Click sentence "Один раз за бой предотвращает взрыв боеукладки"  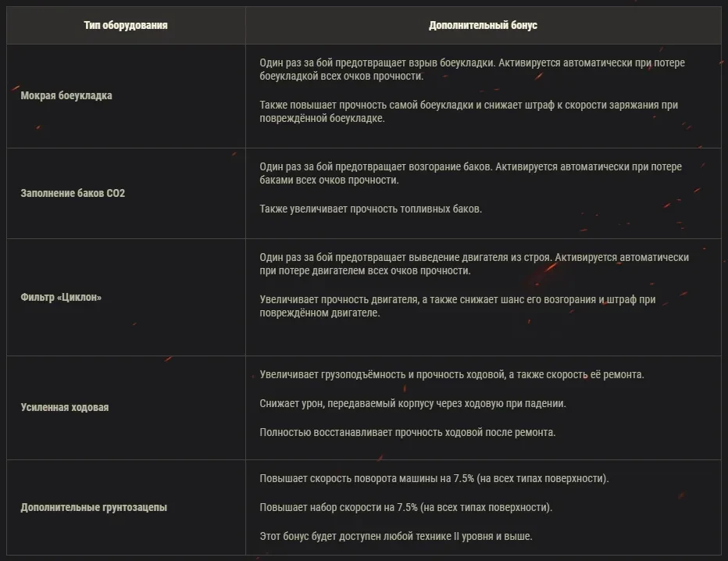(x=376, y=63)
